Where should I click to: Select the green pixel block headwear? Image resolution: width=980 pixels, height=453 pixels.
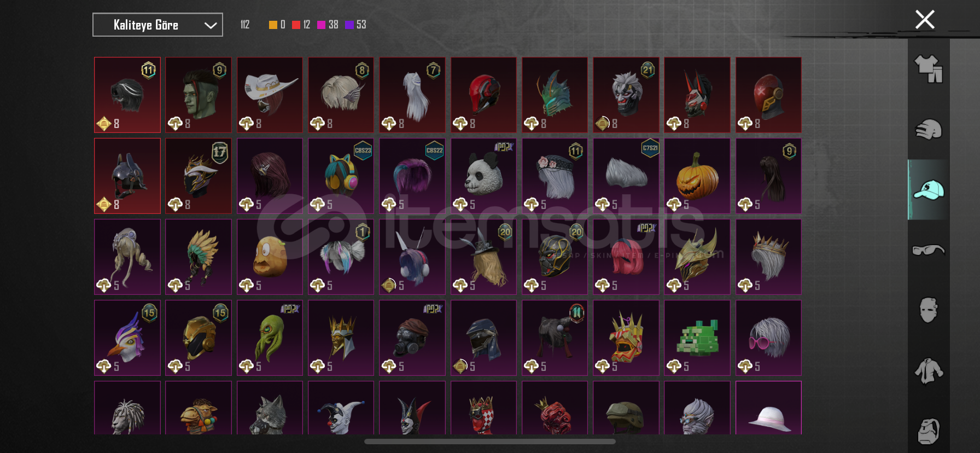click(697, 338)
